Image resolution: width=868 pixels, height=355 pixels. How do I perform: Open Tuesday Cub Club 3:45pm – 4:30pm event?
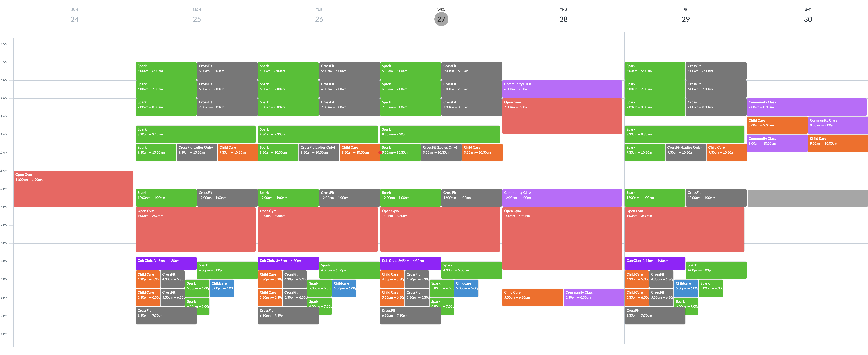(288, 264)
